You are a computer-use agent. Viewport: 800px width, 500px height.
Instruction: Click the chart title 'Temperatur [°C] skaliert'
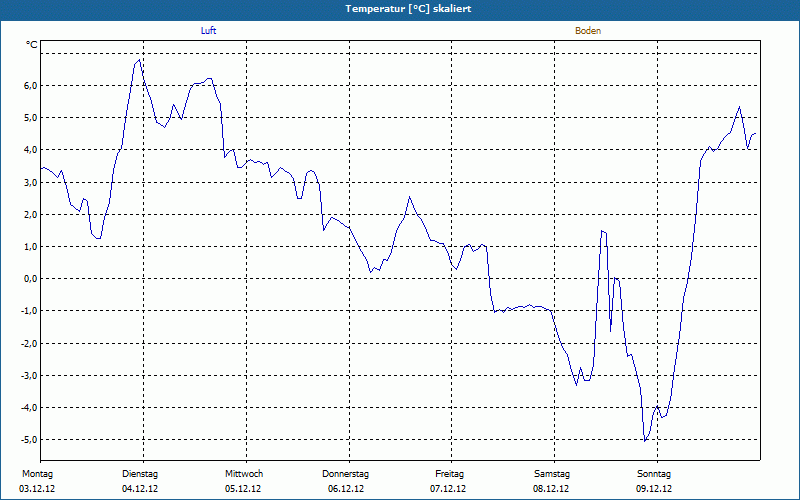[x=408, y=9]
